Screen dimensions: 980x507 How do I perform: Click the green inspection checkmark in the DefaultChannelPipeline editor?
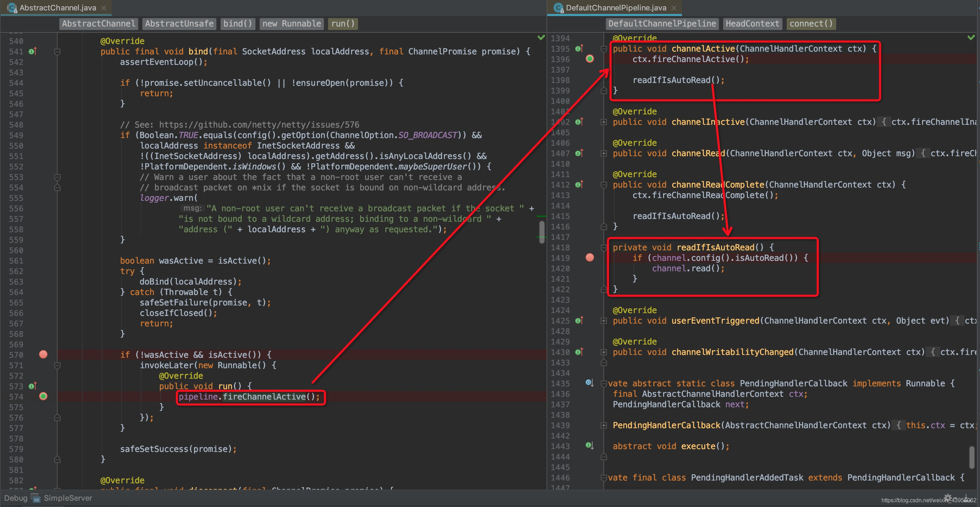point(971,37)
